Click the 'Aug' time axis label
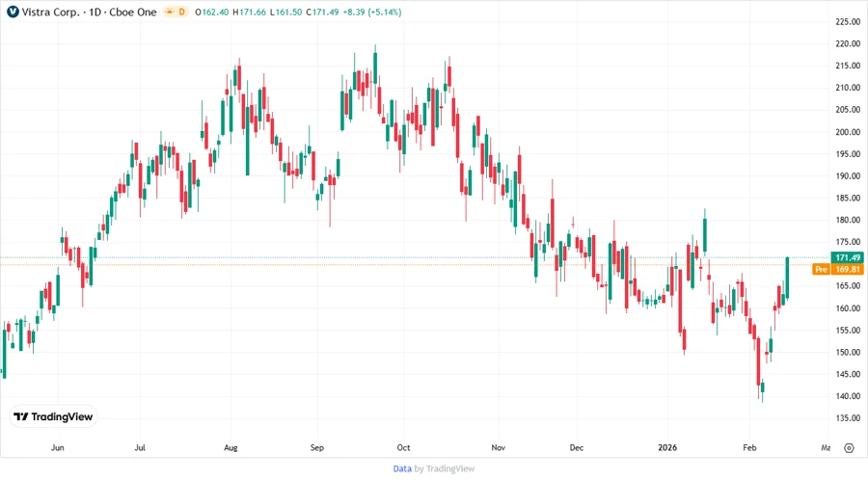The height and width of the screenshot is (480, 868). [231, 447]
